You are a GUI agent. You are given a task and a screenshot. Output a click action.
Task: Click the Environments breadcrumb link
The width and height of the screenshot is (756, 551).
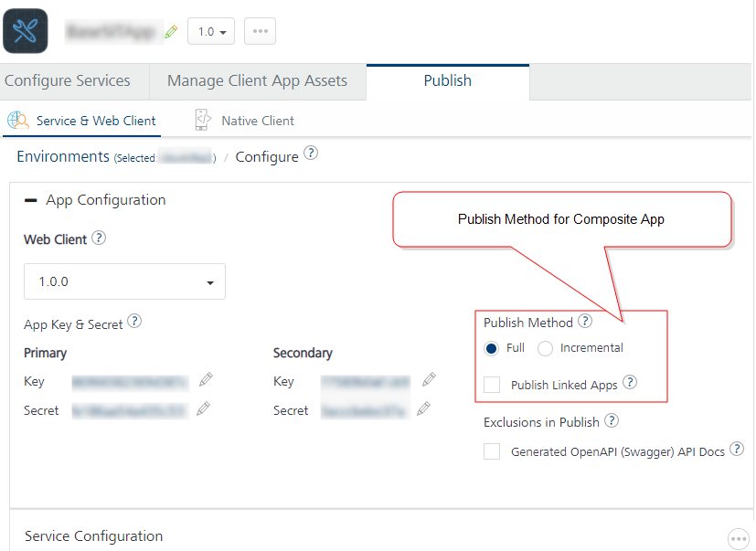pos(63,157)
